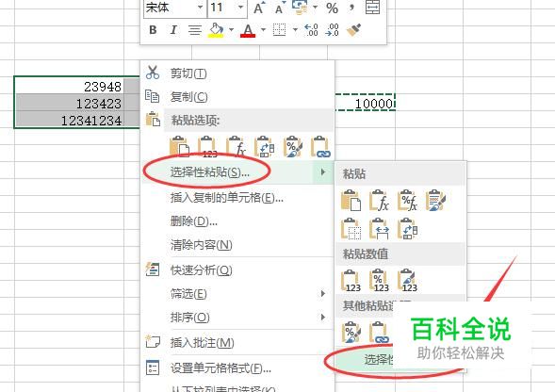The image size is (555, 392).
Task: Select copied cell containing 10000
Action: (x=365, y=103)
